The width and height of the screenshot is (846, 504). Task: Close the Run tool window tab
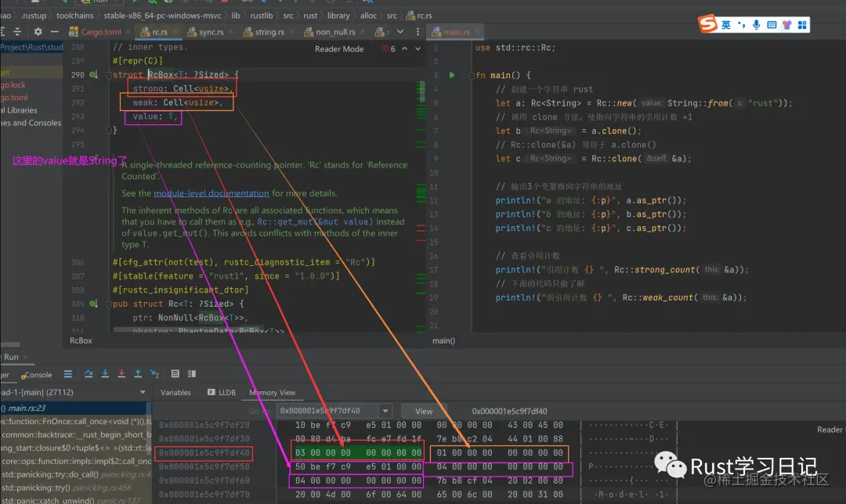25,357
